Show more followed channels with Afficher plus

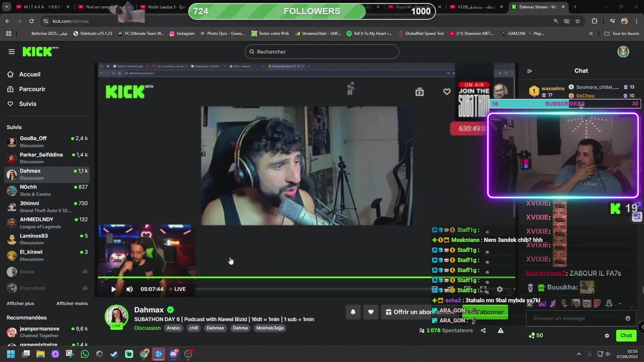(x=21, y=304)
